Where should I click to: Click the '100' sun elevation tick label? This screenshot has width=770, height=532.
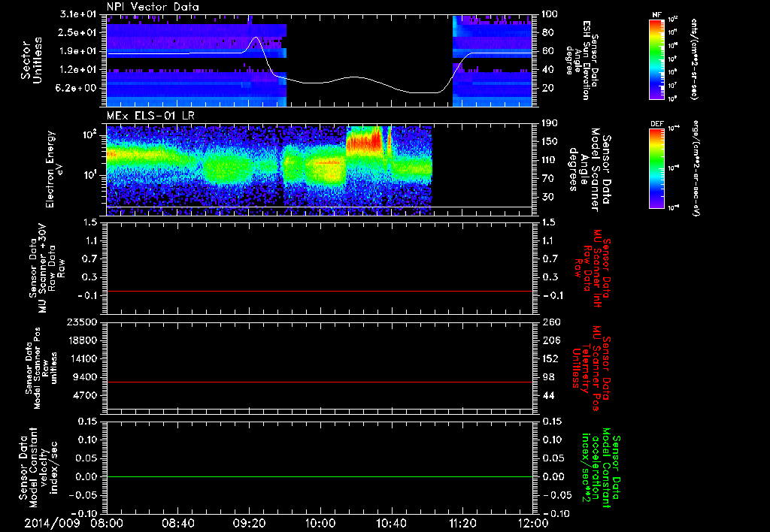[x=550, y=14]
